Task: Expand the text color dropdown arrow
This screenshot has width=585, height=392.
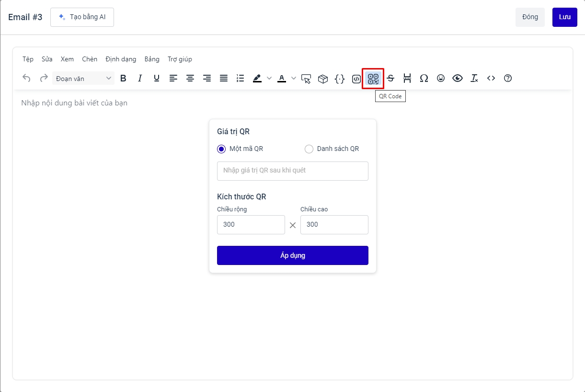Action: click(294, 79)
